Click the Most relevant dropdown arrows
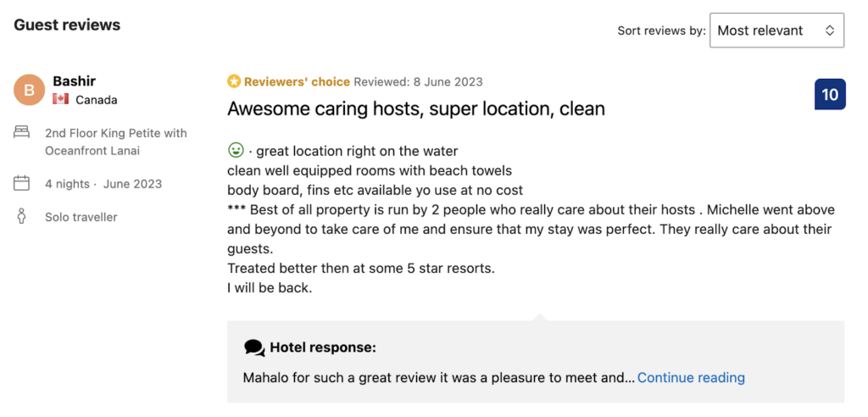868x417 pixels. (829, 31)
